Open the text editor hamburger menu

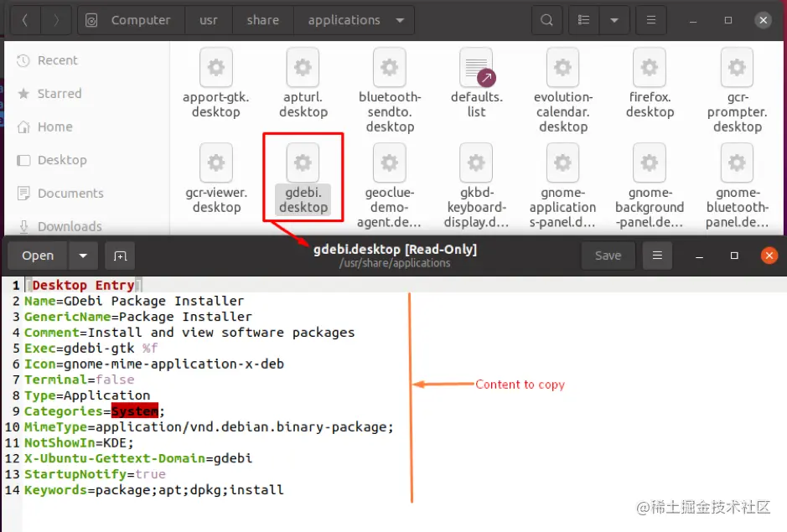[657, 256]
